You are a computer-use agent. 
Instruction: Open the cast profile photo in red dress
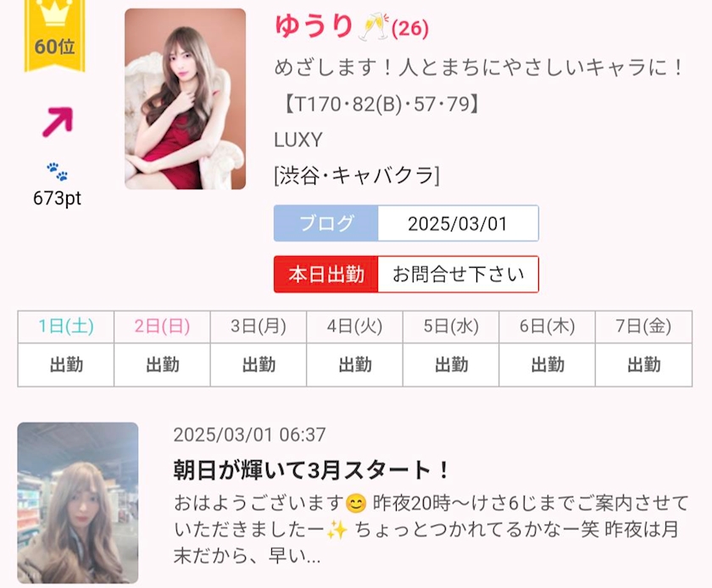pos(186,99)
